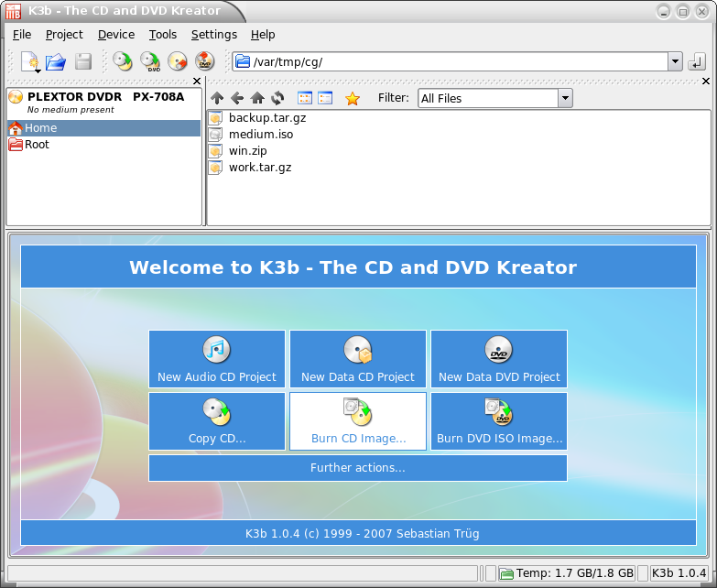Image resolution: width=717 pixels, height=588 pixels.
Task: Start a New Data DVD Project
Action: (499, 359)
